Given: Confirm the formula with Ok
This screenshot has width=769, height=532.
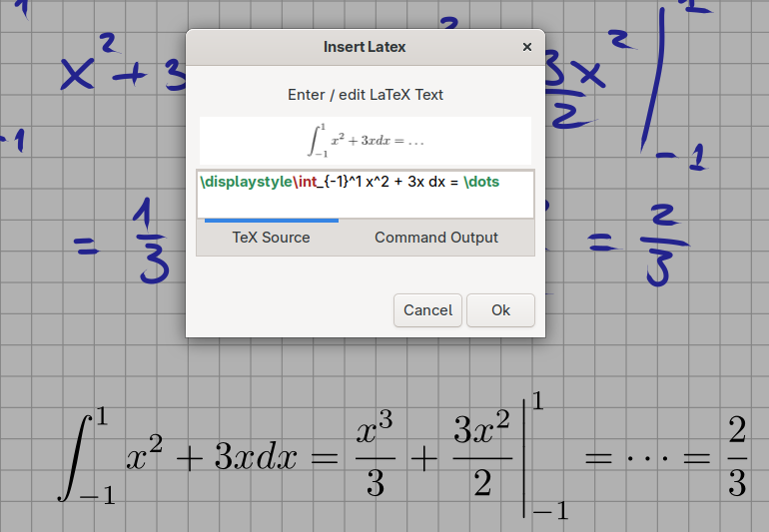Looking at the screenshot, I should (x=500, y=310).
